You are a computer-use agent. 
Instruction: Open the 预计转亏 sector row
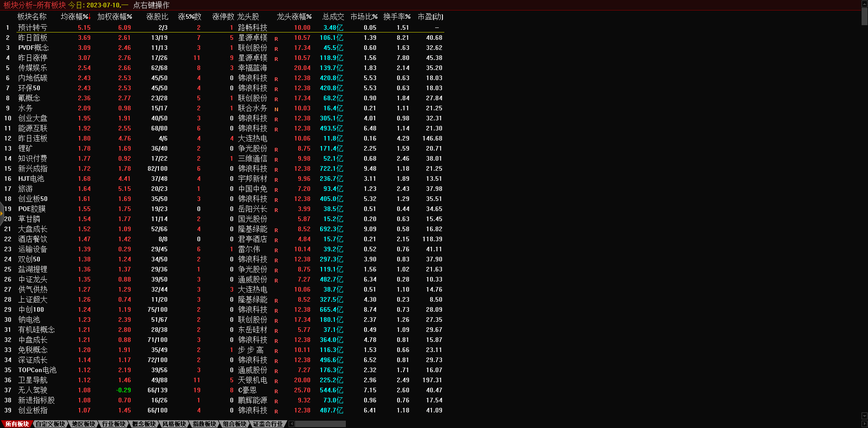coord(32,27)
